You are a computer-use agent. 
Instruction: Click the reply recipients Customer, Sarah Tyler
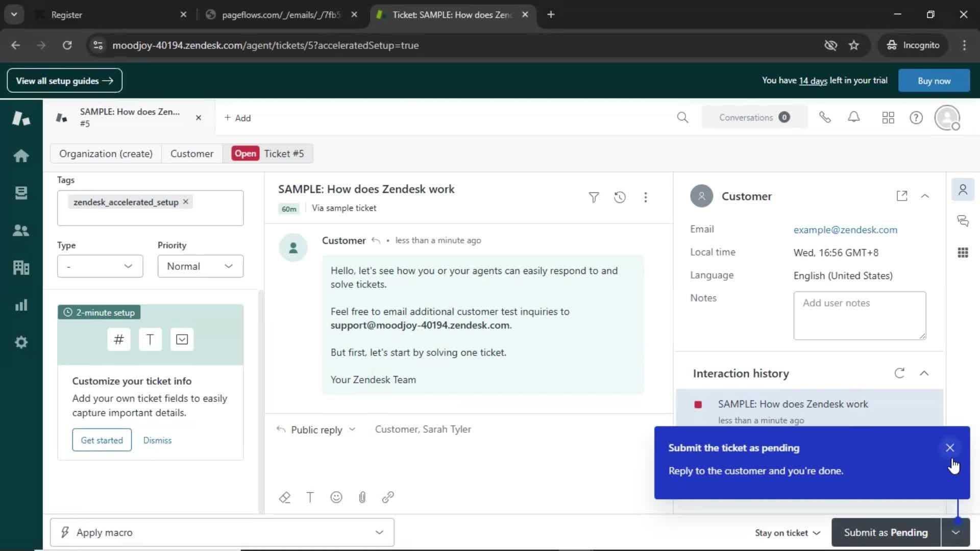pos(423,430)
